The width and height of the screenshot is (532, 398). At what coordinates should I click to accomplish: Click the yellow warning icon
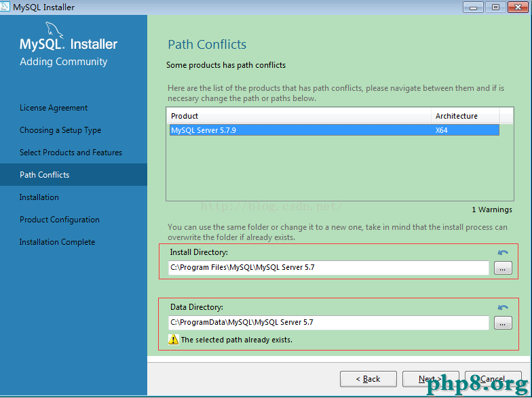point(174,339)
